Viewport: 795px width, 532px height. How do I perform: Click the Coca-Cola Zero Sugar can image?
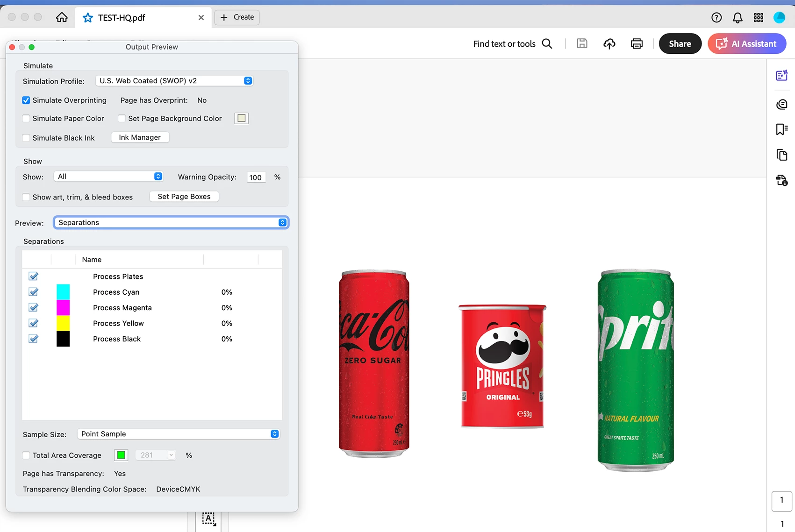[x=374, y=364]
